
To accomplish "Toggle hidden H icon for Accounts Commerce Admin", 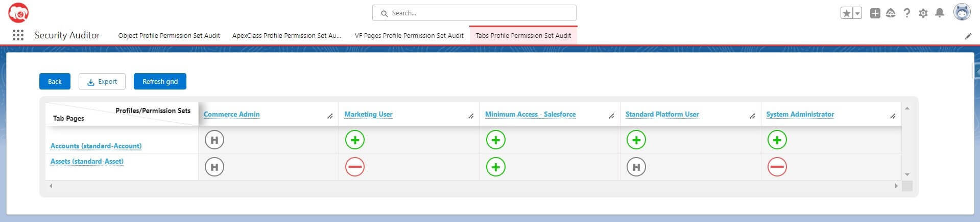I will 214,140.
